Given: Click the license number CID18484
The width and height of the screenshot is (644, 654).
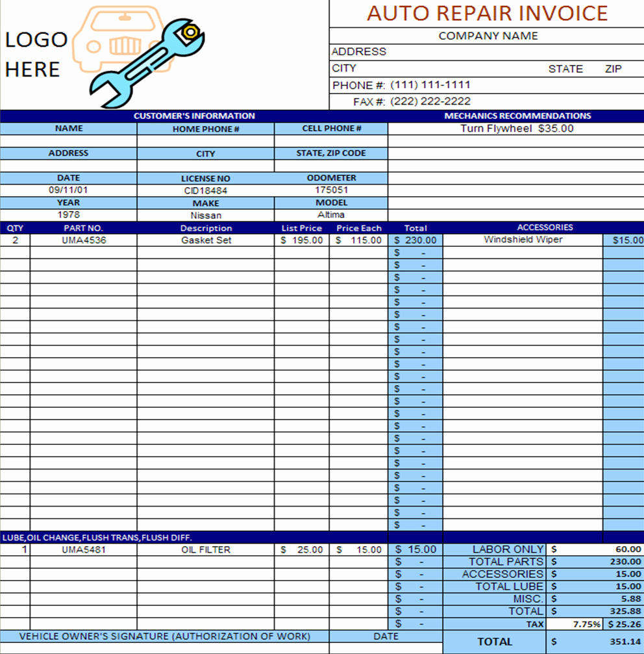Looking at the screenshot, I should [x=206, y=190].
